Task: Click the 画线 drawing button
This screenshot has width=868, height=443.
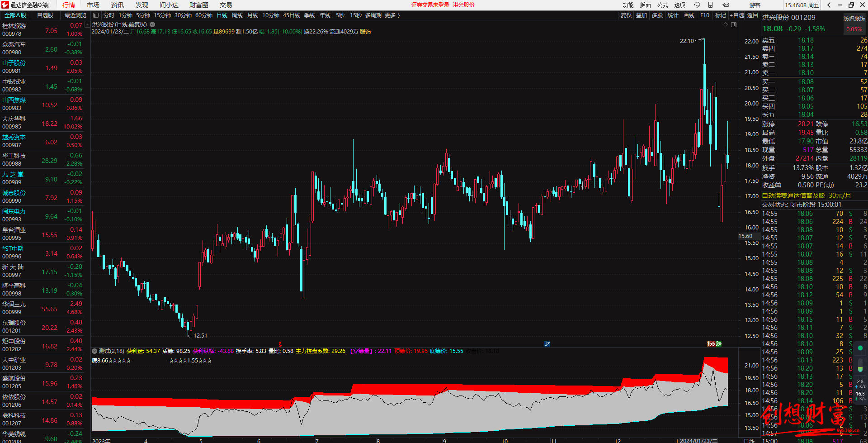Action: coord(689,15)
